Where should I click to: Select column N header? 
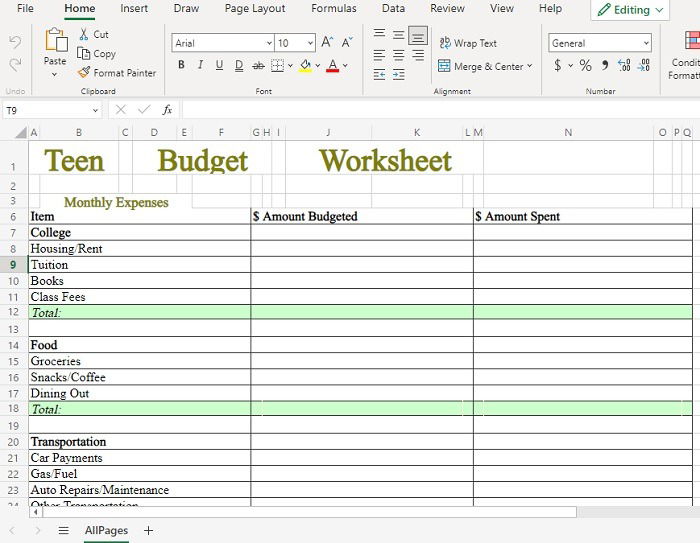point(568,133)
